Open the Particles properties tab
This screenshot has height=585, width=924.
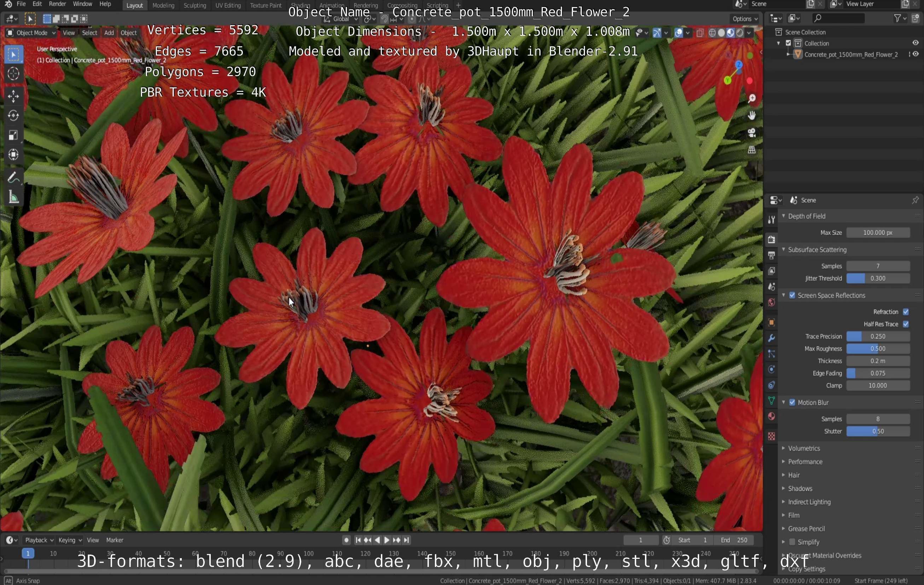pyautogui.click(x=771, y=354)
